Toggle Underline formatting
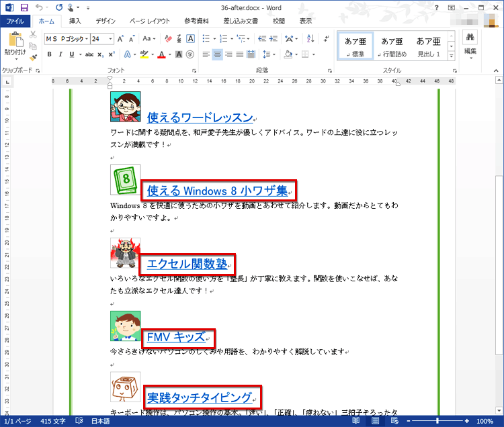This screenshot has height=427, width=504. coord(72,54)
